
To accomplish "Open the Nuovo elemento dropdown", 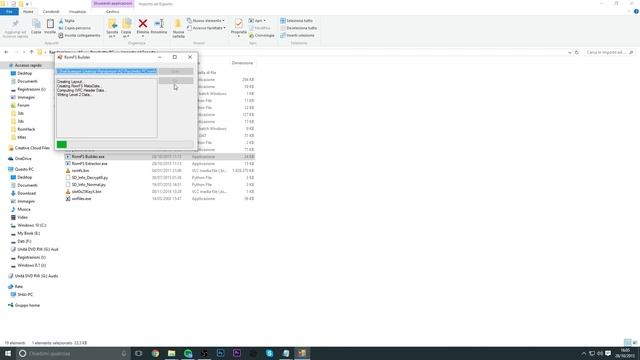I will pyautogui.click(x=206, y=21).
